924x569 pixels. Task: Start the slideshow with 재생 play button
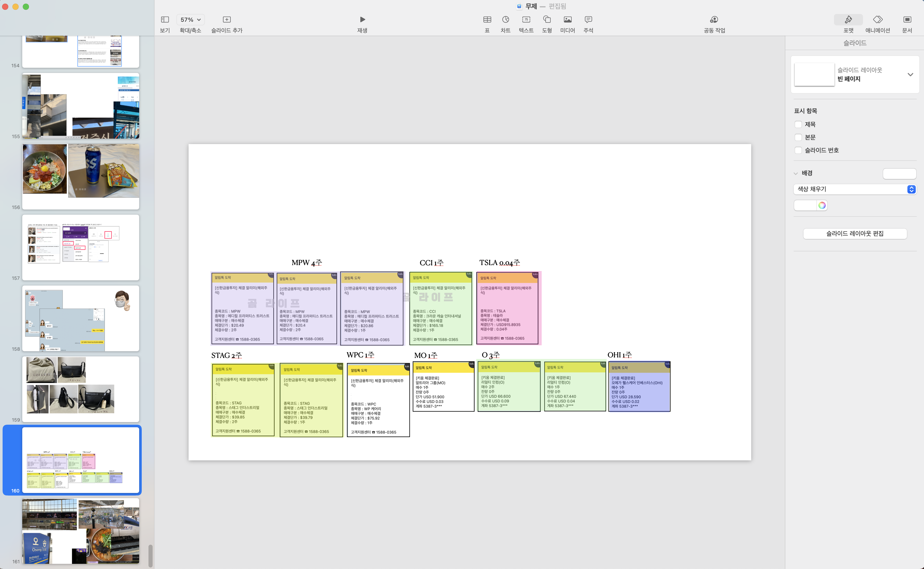362,20
